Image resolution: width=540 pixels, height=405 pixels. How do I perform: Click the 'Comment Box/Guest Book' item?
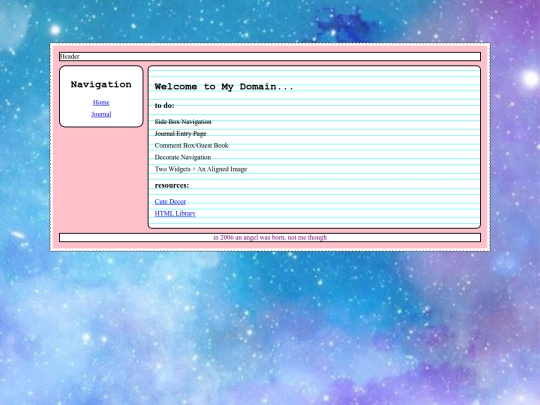[x=191, y=145]
